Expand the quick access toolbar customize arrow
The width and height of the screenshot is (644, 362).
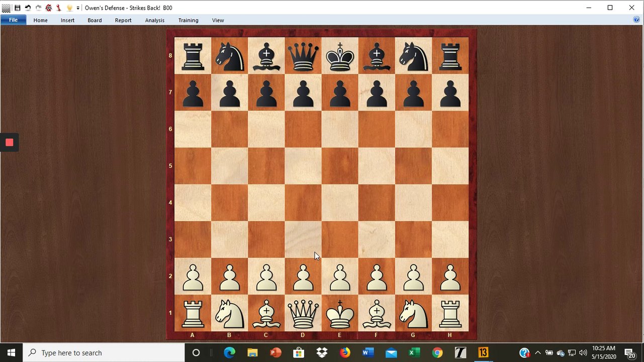click(x=78, y=8)
